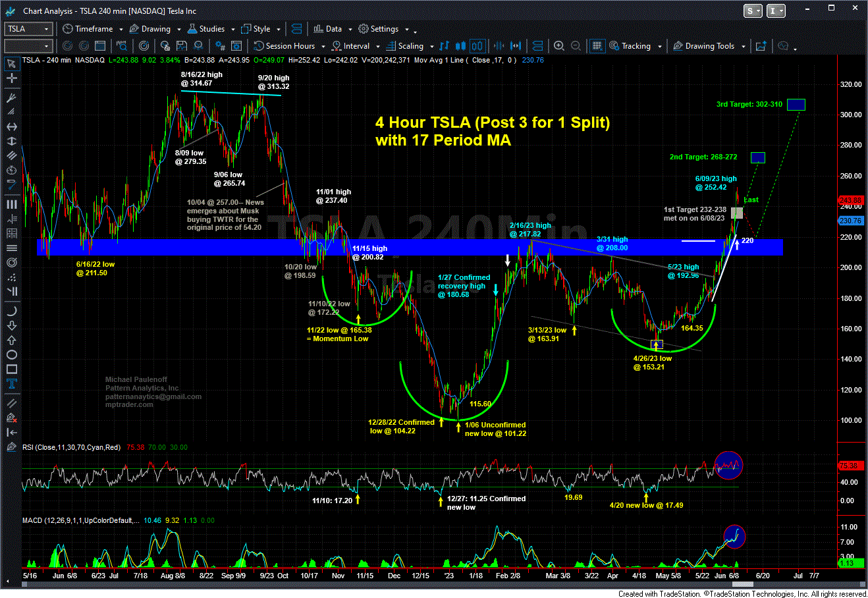Screen dimensions: 868x598
Task: Click the '1/27 Confirmed recovery high' annotation
Action: (x=464, y=286)
